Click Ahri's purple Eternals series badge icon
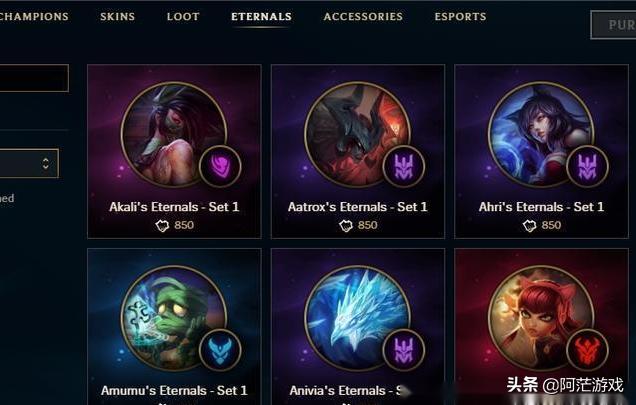The width and height of the screenshot is (636, 405). 587,166
